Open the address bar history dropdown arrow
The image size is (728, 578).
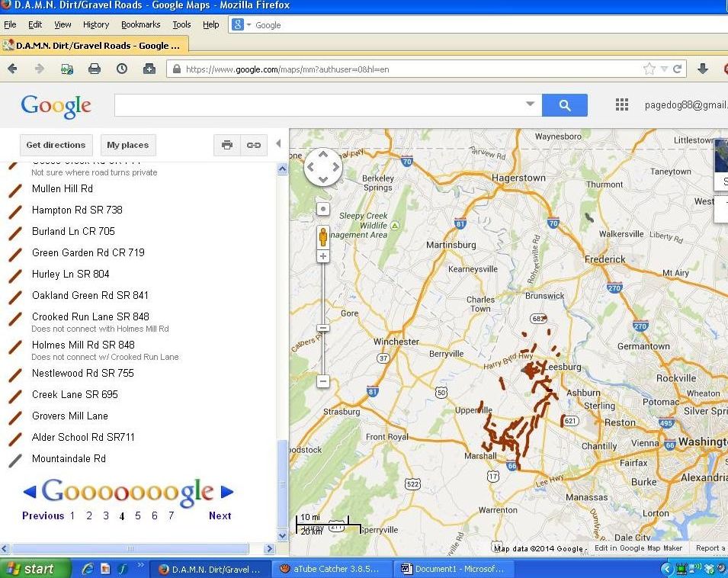point(664,69)
